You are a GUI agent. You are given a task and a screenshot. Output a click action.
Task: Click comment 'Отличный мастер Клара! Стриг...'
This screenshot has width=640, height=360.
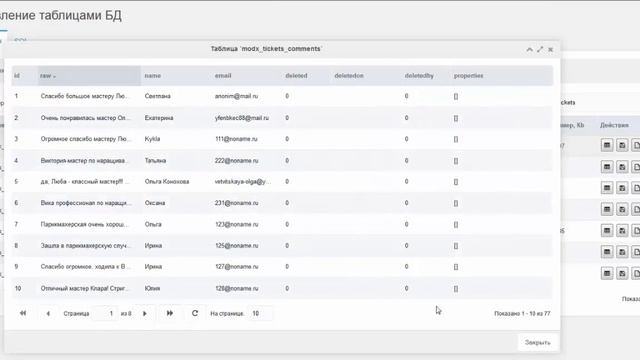pyautogui.click(x=84, y=289)
